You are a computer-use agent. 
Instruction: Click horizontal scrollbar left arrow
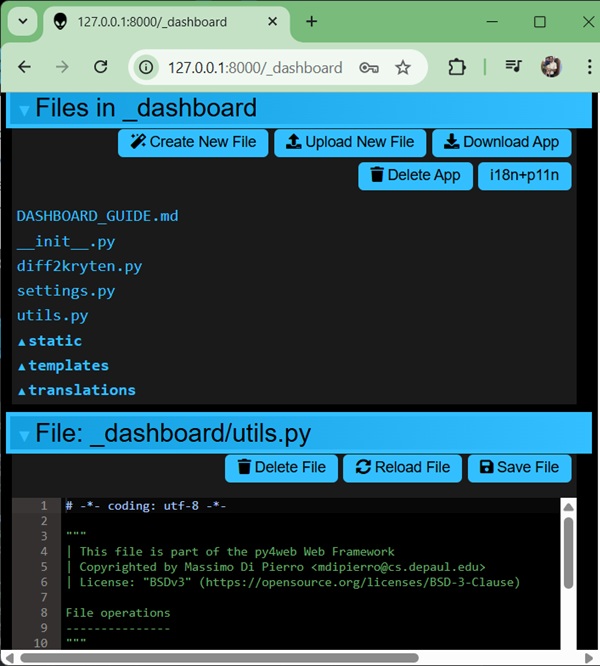point(8,658)
